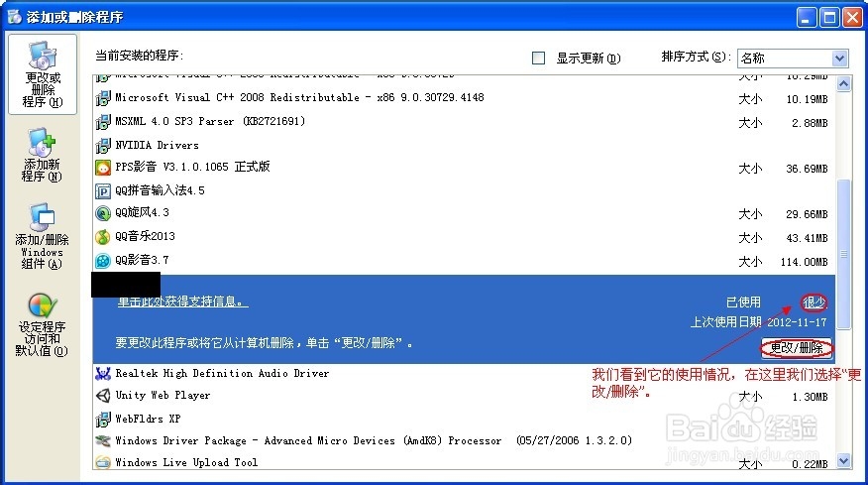The image size is (868, 485).
Task: Click the 36.69MB size value
Action: [808, 169]
